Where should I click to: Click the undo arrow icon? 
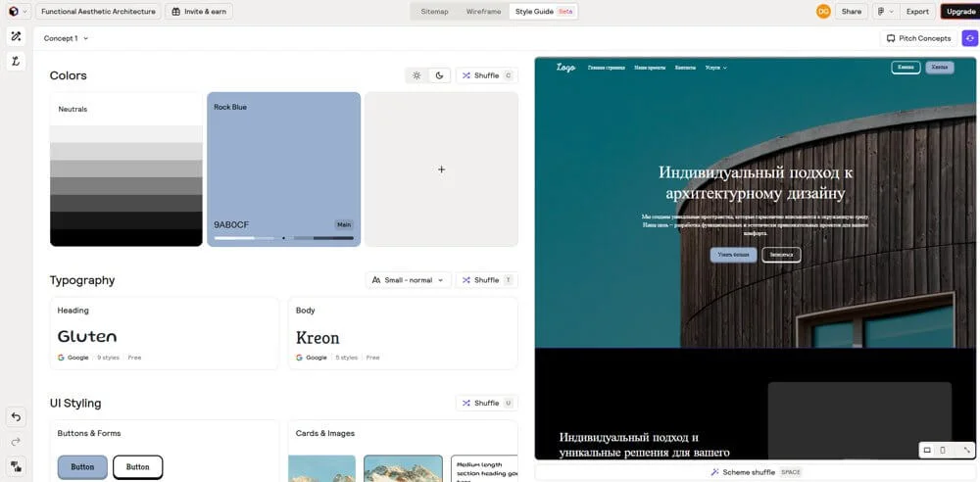17,417
